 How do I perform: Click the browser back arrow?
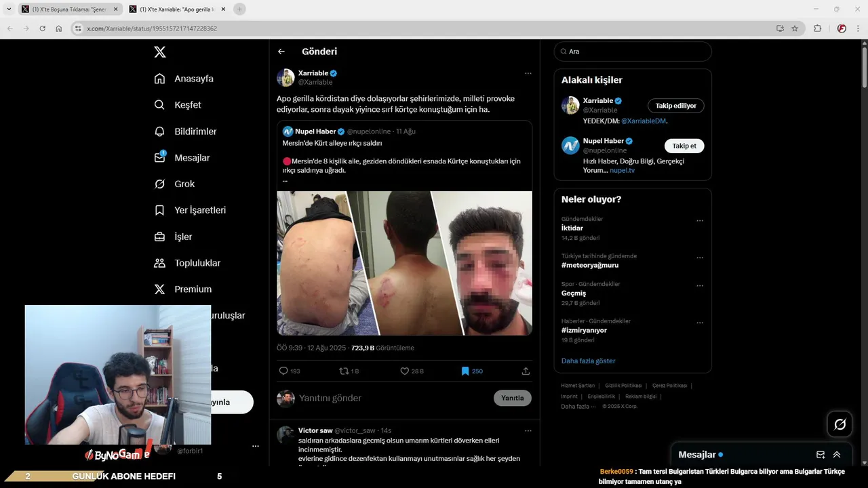(x=9, y=28)
